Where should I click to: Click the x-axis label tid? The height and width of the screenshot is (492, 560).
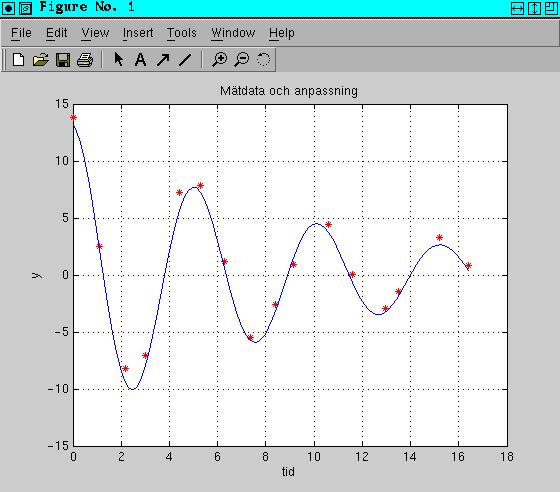[x=288, y=472]
